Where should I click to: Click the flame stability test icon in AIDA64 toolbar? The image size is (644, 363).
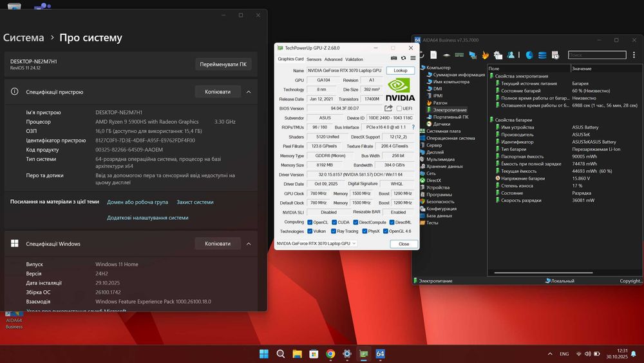point(486,55)
